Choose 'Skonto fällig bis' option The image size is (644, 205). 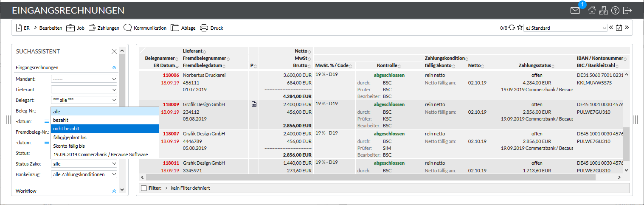(104, 146)
